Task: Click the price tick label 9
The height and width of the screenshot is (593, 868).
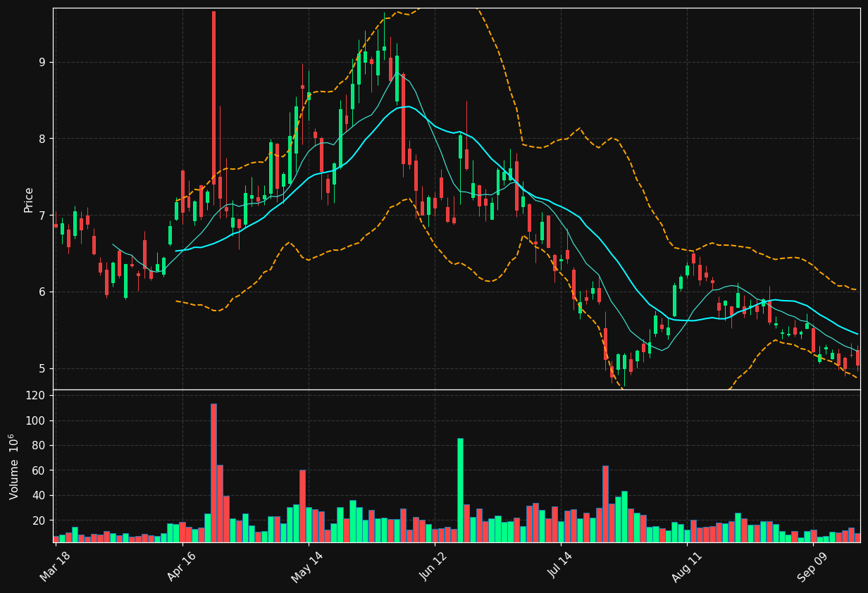Action: [x=42, y=62]
